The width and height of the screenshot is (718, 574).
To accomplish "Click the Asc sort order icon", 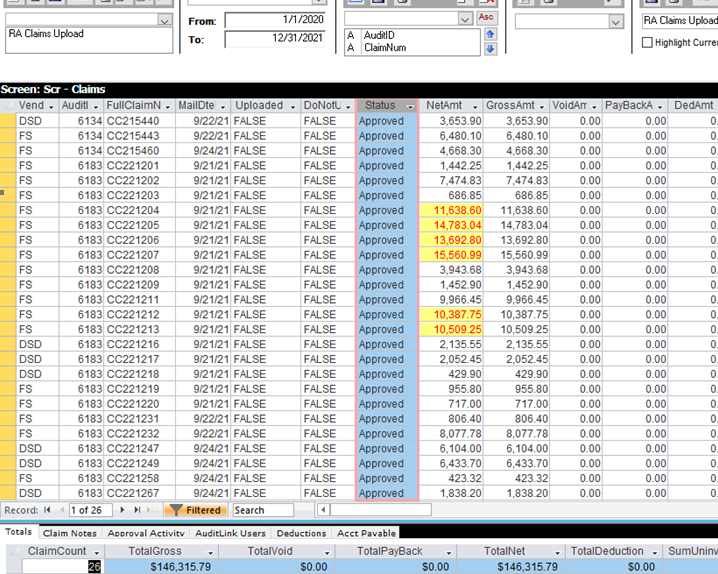I will click(489, 18).
